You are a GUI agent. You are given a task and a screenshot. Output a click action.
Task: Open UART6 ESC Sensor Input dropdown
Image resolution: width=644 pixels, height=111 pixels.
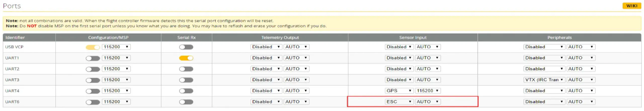[x=399, y=102]
